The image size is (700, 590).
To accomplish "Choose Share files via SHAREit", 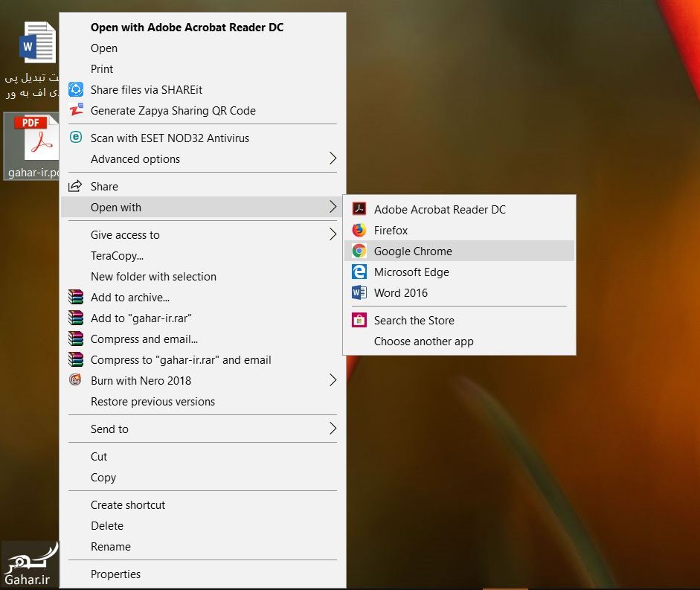I will point(202,90).
